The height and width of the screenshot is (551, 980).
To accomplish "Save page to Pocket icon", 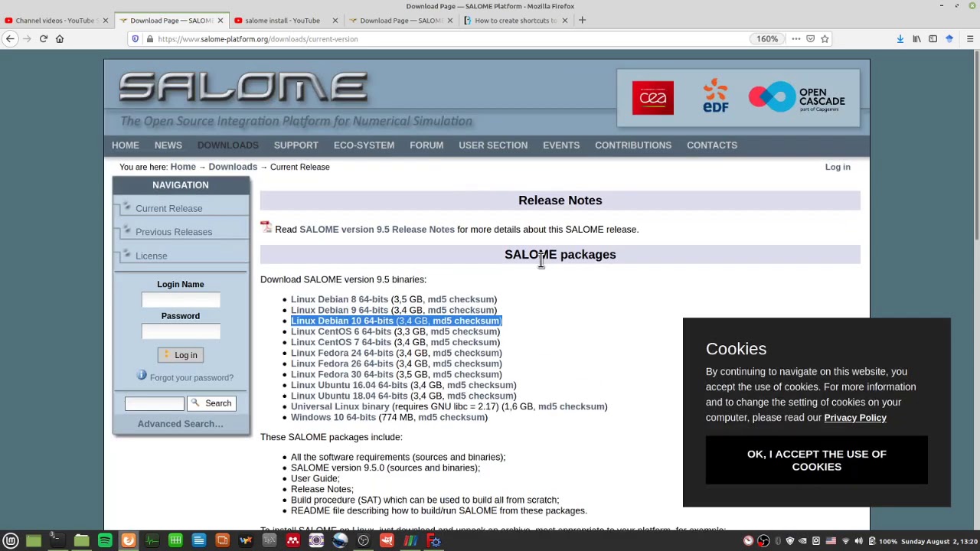I will click(810, 39).
